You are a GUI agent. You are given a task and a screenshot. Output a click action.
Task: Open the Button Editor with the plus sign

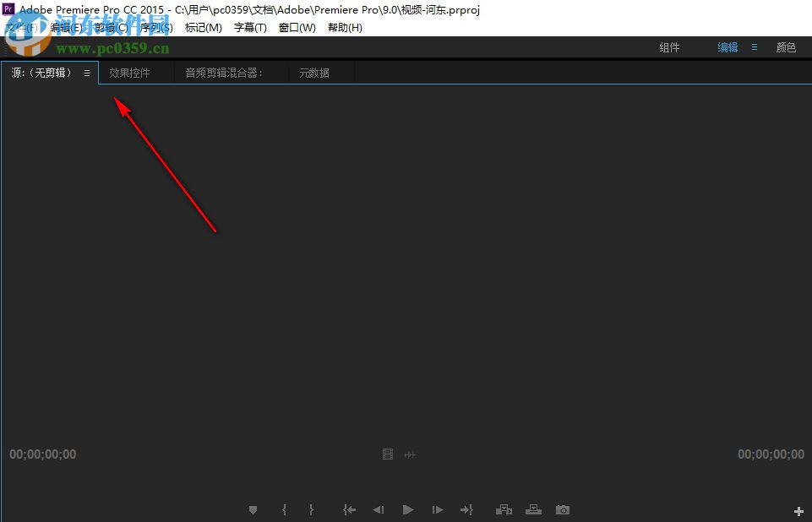point(798,510)
